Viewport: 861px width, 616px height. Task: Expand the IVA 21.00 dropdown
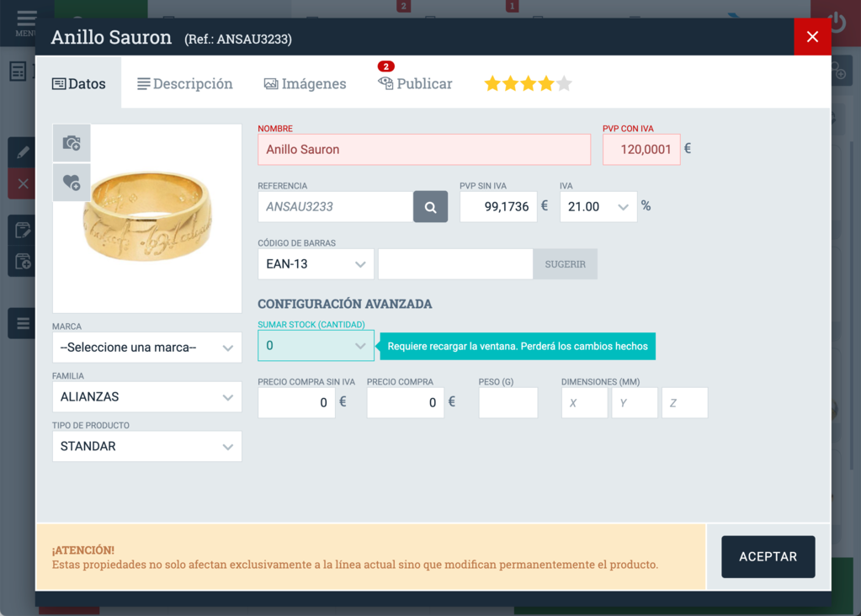tap(598, 207)
